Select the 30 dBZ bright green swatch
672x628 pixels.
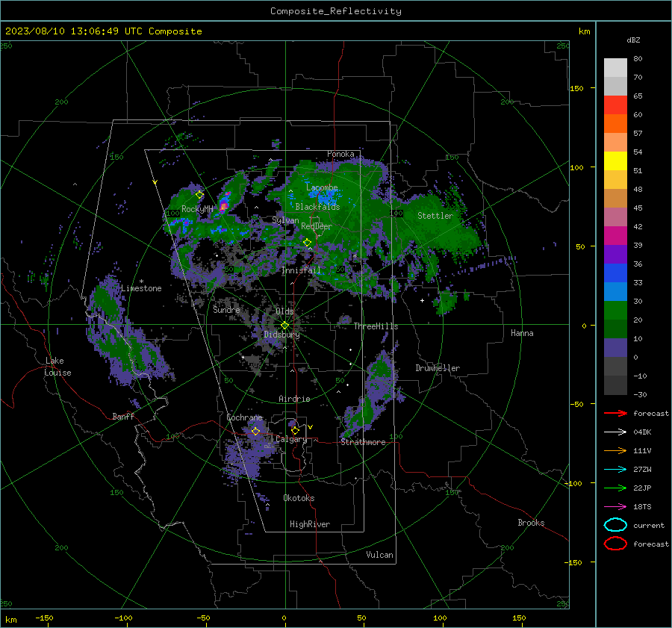pos(615,311)
